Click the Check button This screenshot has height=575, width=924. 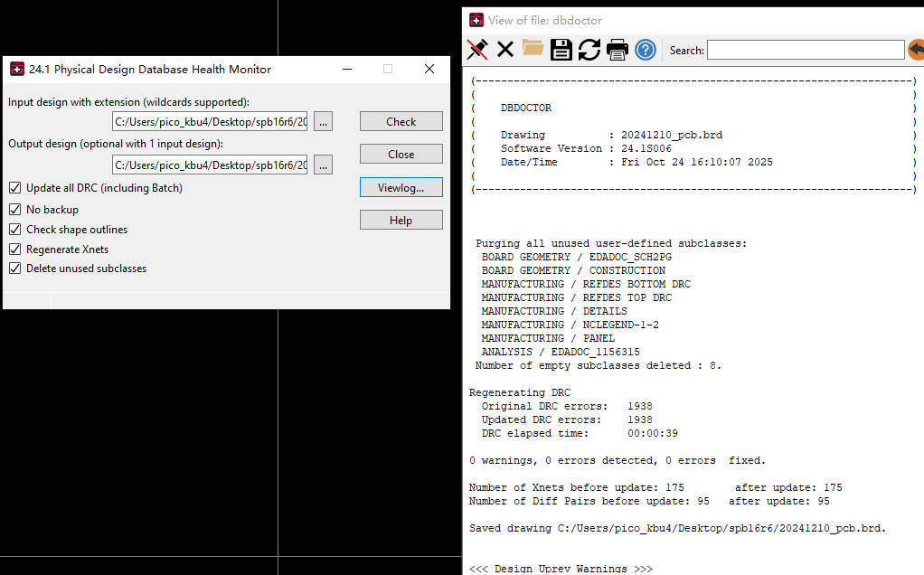tap(401, 121)
